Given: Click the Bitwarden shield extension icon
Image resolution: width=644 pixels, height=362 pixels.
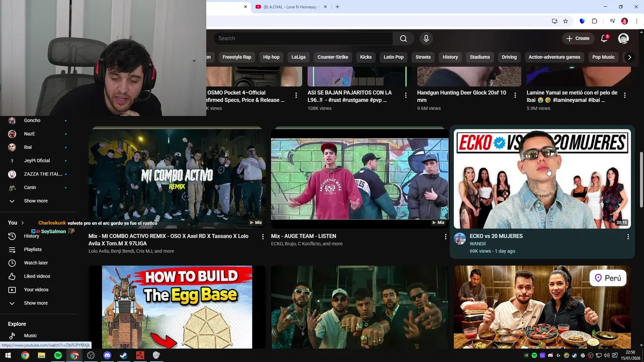Looking at the screenshot, I should (x=582, y=21).
